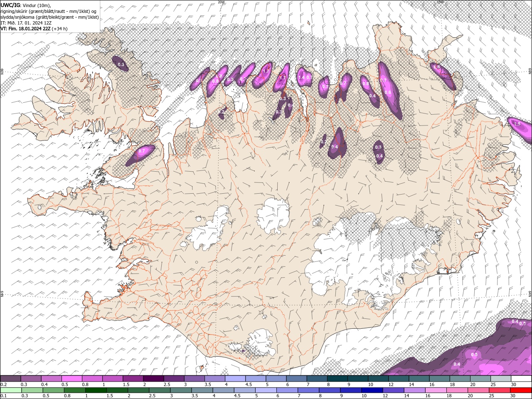Click the pale green 0.1 swatch in lower legend row

click(x=11, y=390)
